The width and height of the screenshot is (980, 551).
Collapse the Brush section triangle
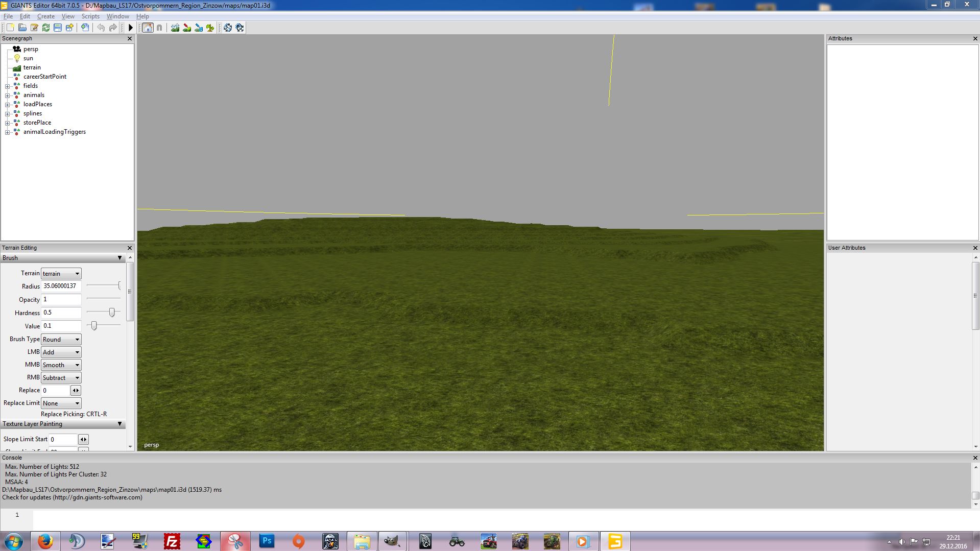coord(119,258)
